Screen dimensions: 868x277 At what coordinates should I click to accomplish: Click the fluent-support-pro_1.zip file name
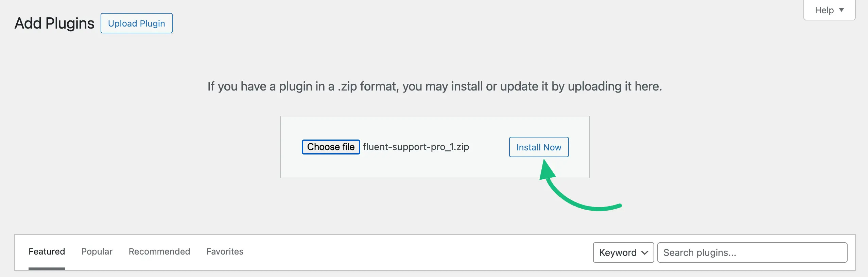[416, 147]
